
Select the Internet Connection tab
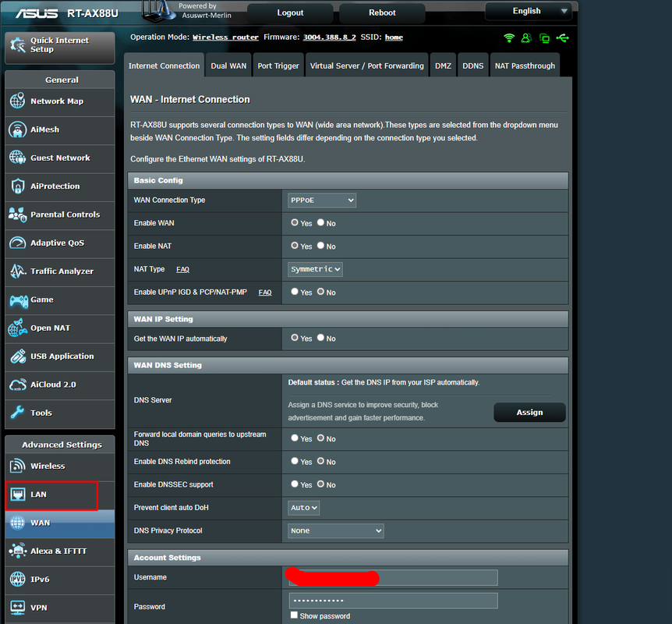pyautogui.click(x=164, y=66)
